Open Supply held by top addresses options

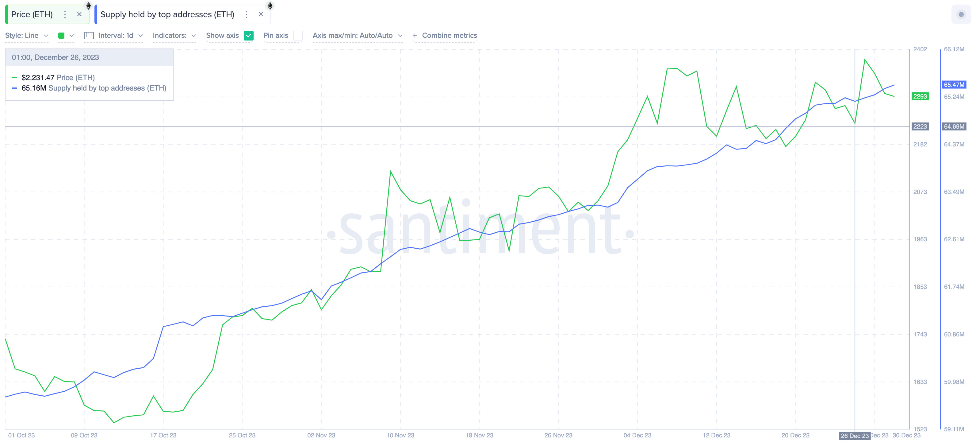coord(247,14)
